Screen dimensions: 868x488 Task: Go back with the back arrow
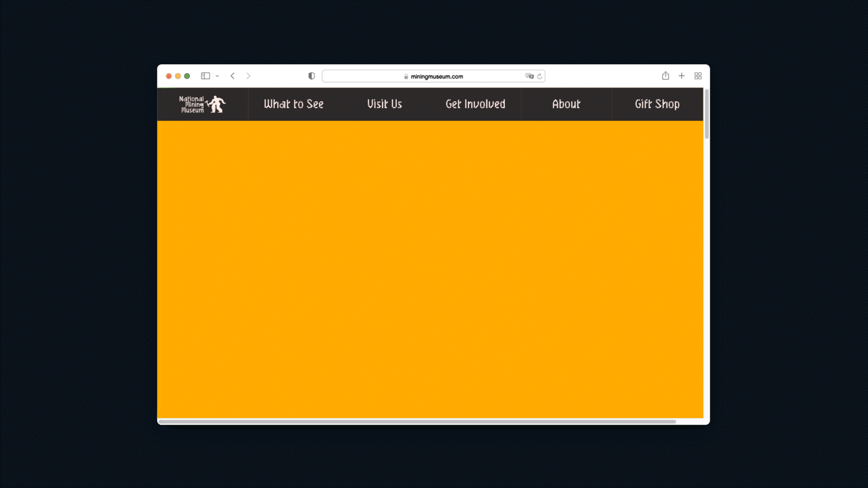pyautogui.click(x=232, y=76)
